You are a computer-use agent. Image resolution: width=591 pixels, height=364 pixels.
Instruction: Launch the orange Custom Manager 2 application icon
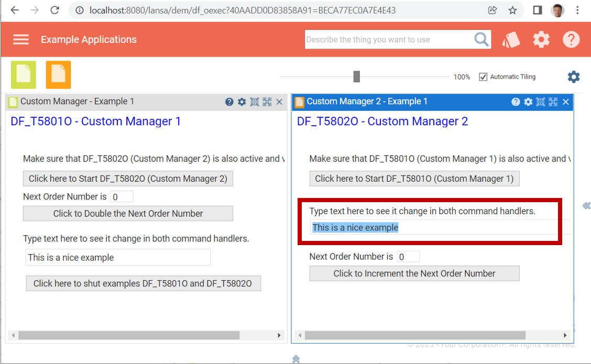click(58, 75)
